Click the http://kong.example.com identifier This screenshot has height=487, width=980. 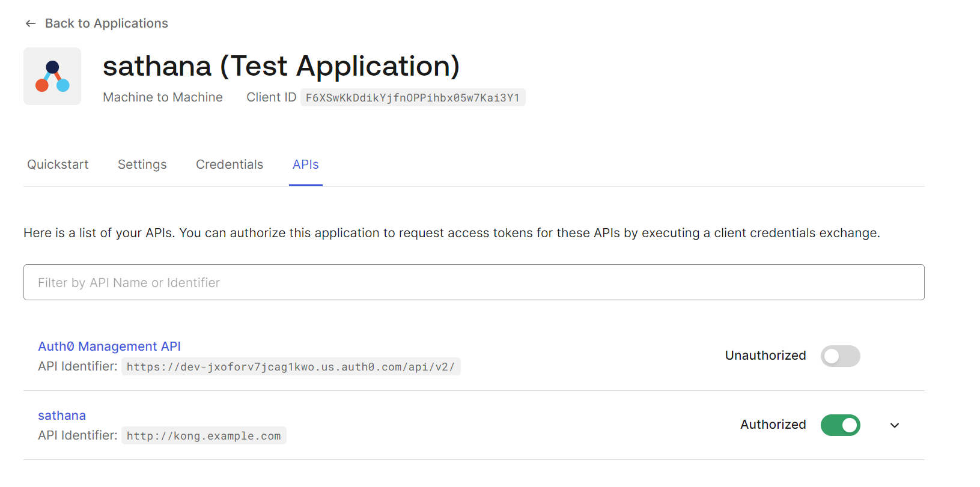(x=204, y=435)
